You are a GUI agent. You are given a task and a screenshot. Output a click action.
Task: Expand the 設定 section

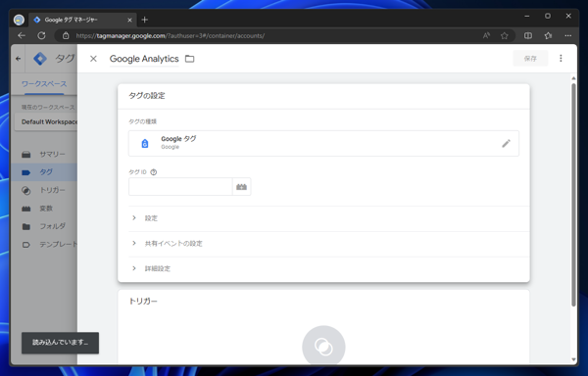329,218
